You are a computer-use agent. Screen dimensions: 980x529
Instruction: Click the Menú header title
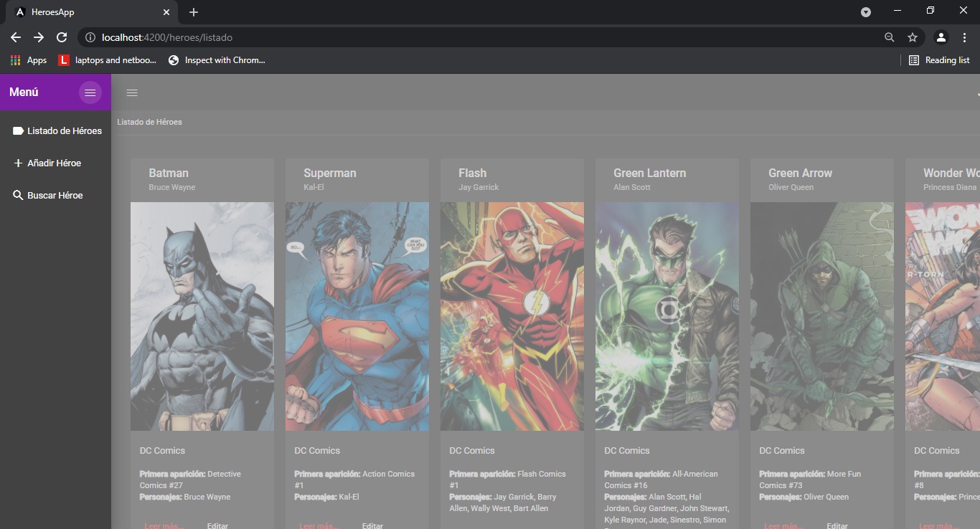click(x=24, y=92)
